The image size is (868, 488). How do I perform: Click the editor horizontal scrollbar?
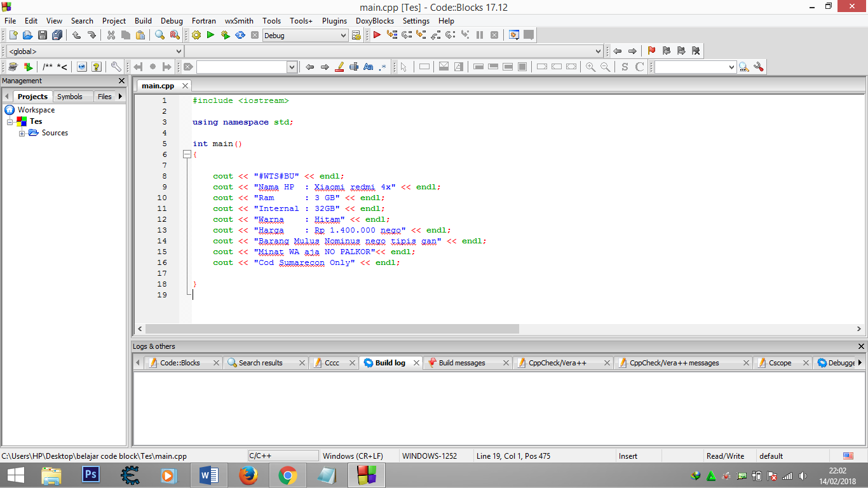tap(332, 329)
